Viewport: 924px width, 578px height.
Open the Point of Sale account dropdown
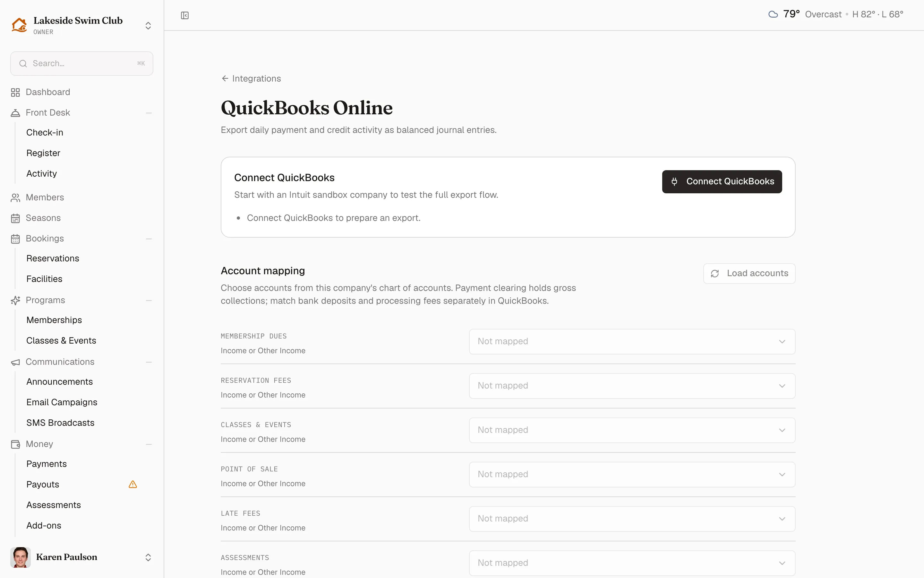(x=632, y=474)
